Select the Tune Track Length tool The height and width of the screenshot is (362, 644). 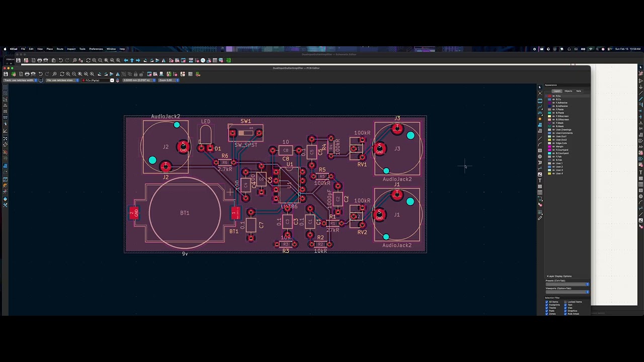(540, 113)
